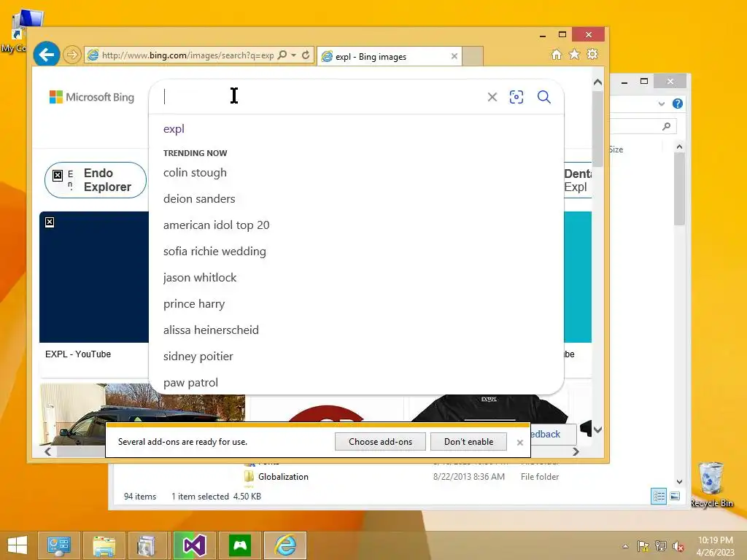The width and height of the screenshot is (747, 560).
Task: Select the Globalization folder in Explorer
Action: click(283, 477)
